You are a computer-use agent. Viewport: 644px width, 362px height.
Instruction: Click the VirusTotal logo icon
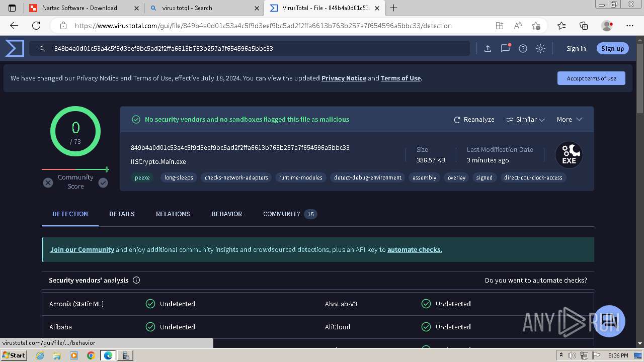point(15,48)
